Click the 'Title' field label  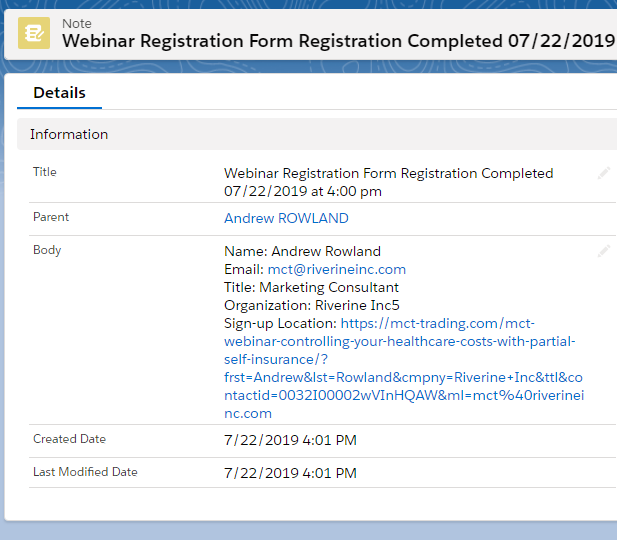pyautogui.click(x=44, y=172)
